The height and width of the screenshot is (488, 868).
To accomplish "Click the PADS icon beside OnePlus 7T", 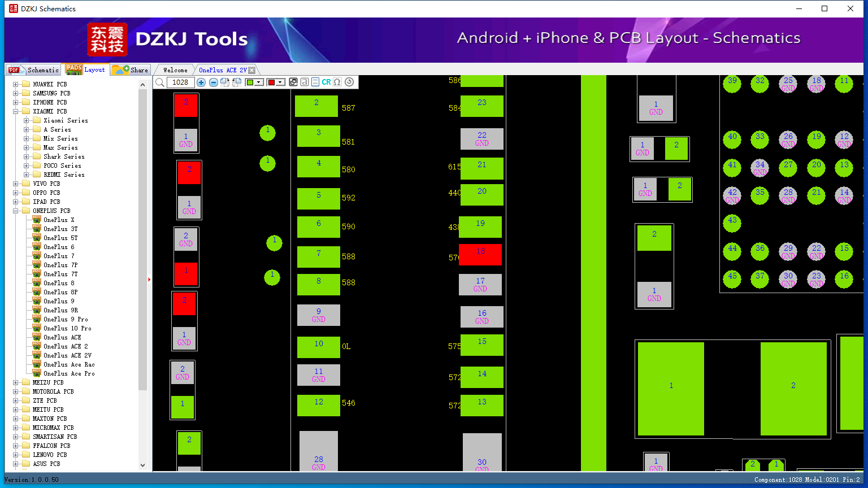I will point(37,274).
